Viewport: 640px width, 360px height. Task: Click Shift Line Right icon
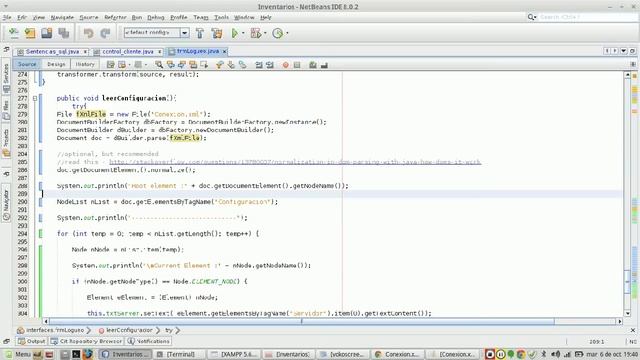coord(270,65)
